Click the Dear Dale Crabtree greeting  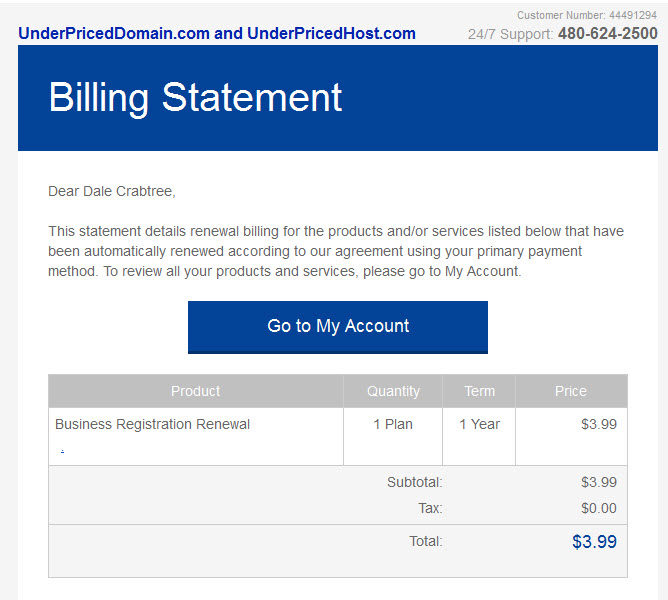[x=112, y=191]
